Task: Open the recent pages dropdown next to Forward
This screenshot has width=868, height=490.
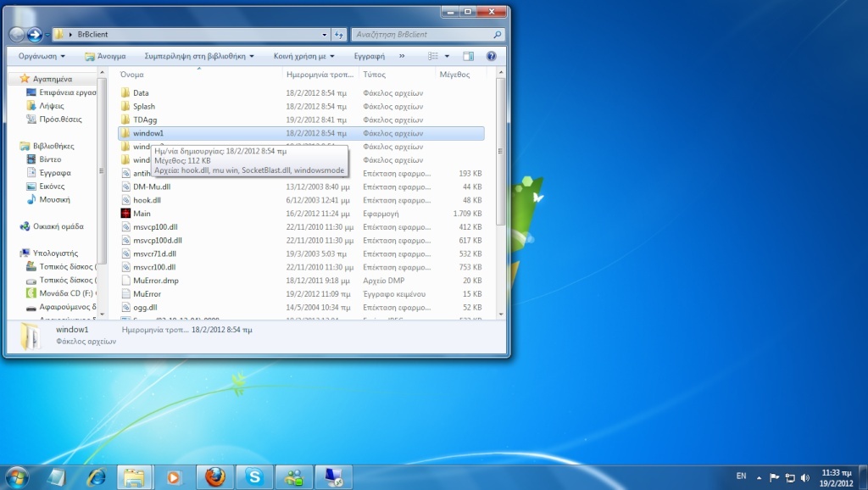Action: tap(47, 35)
